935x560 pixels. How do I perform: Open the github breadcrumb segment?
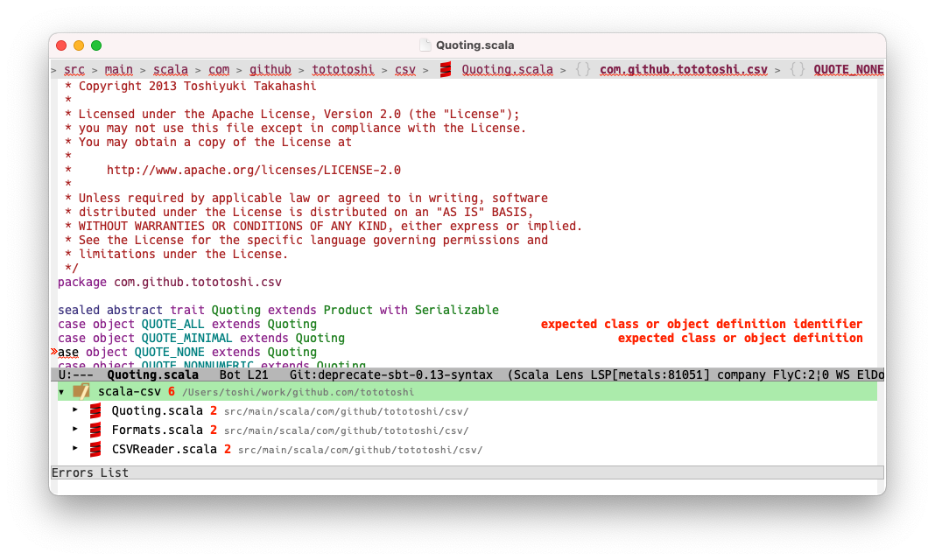[271, 70]
